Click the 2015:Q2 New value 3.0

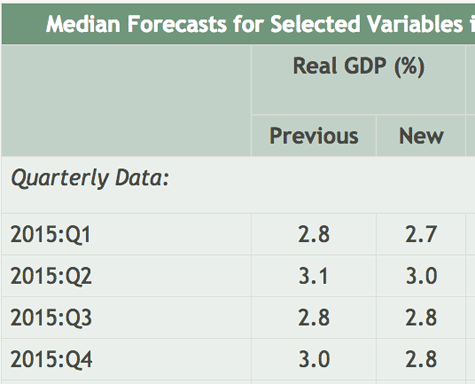[421, 276]
